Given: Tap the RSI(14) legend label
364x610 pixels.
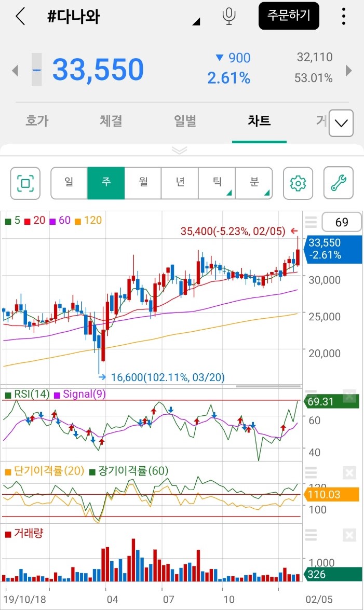Looking at the screenshot, I should point(27,394).
